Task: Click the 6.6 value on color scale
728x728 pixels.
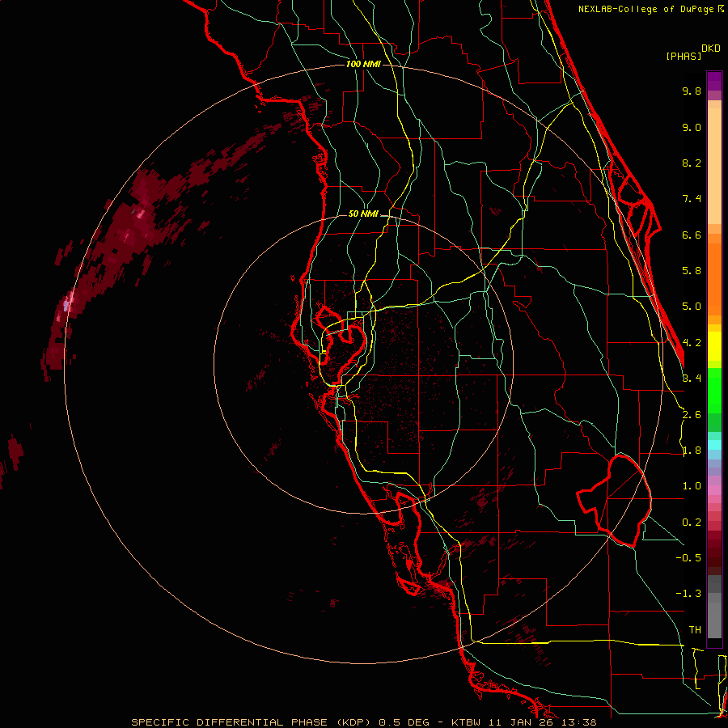Action: 692,235
